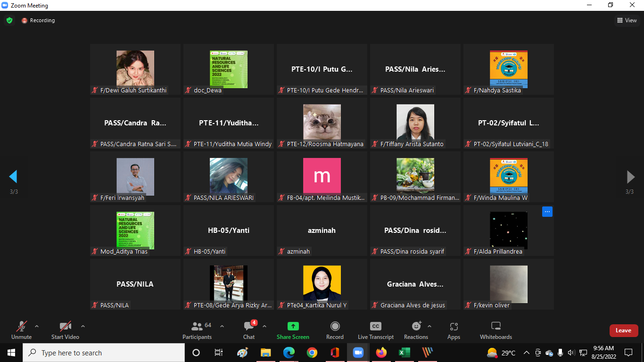Screen dimensions: 644x362
Task: Click the green encryption shield icon
Action: pos(9,20)
